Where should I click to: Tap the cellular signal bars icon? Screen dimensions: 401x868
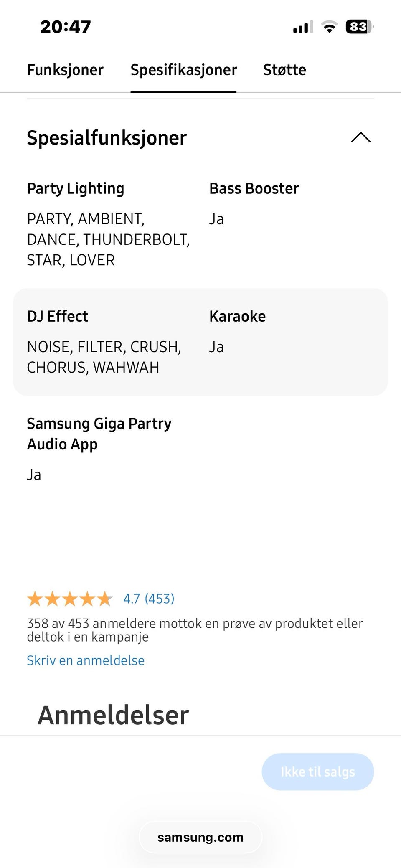[303, 27]
